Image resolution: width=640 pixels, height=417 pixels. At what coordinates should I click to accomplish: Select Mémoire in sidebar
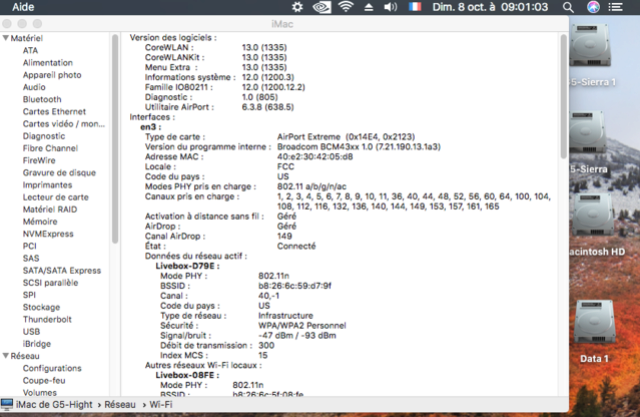pyautogui.click(x=40, y=222)
